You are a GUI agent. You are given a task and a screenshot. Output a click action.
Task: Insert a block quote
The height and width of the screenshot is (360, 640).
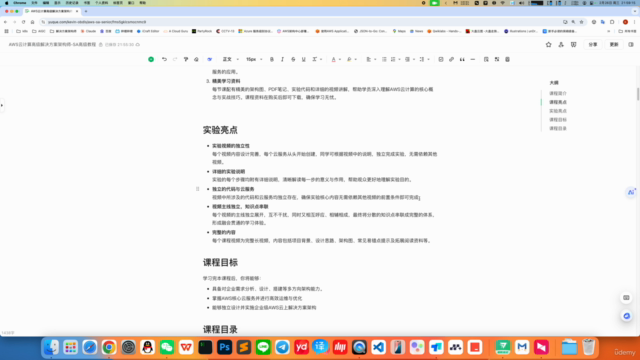coord(462,59)
